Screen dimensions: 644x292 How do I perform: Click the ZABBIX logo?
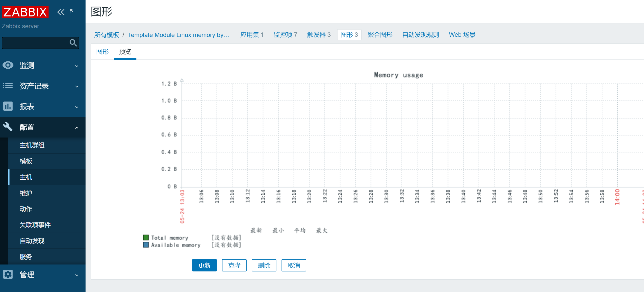tap(25, 12)
